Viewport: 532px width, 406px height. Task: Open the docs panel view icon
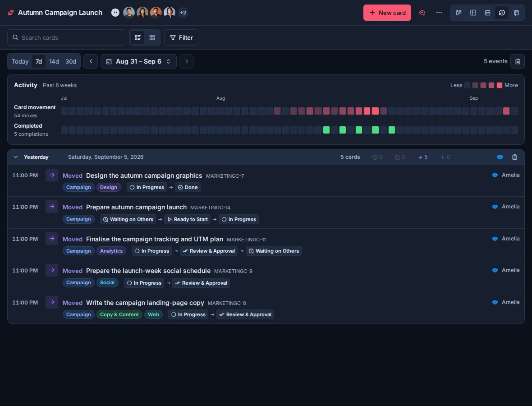(x=516, y=13)
